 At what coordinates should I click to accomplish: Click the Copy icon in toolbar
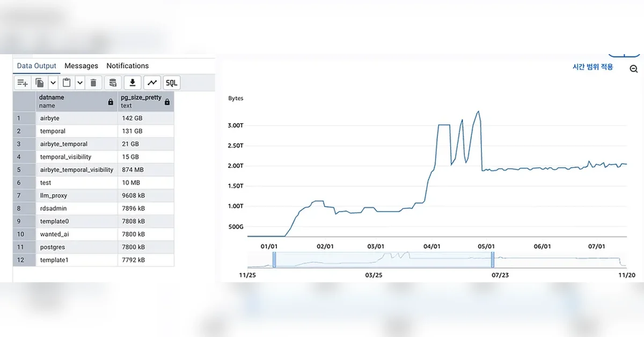tap(40, 83)
